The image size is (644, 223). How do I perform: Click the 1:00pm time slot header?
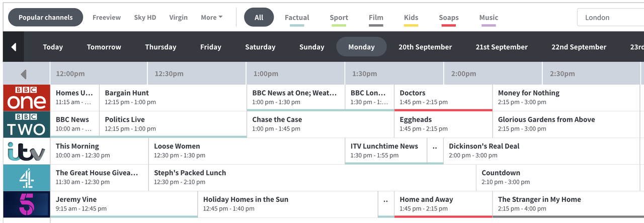click(x=295, y=74)
